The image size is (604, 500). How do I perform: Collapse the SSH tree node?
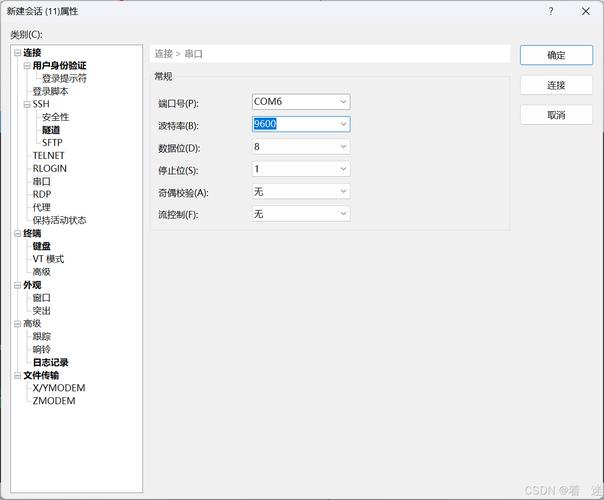pos(27,104)
